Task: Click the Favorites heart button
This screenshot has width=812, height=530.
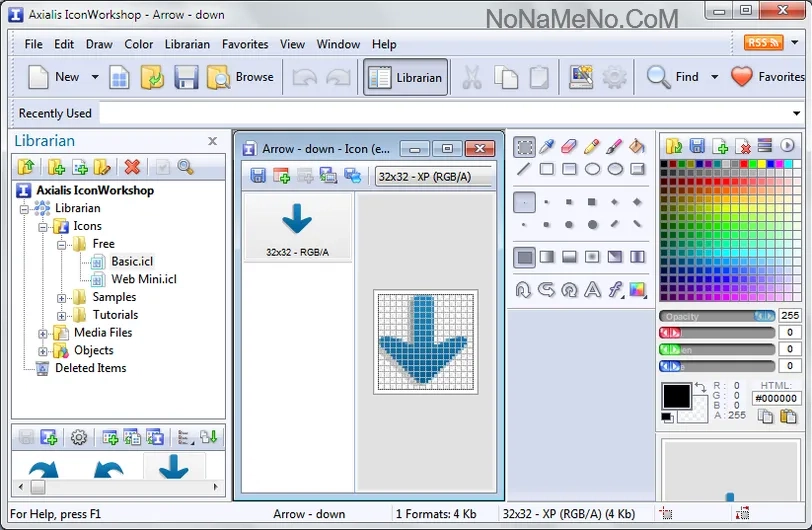Action: (767, 77)
